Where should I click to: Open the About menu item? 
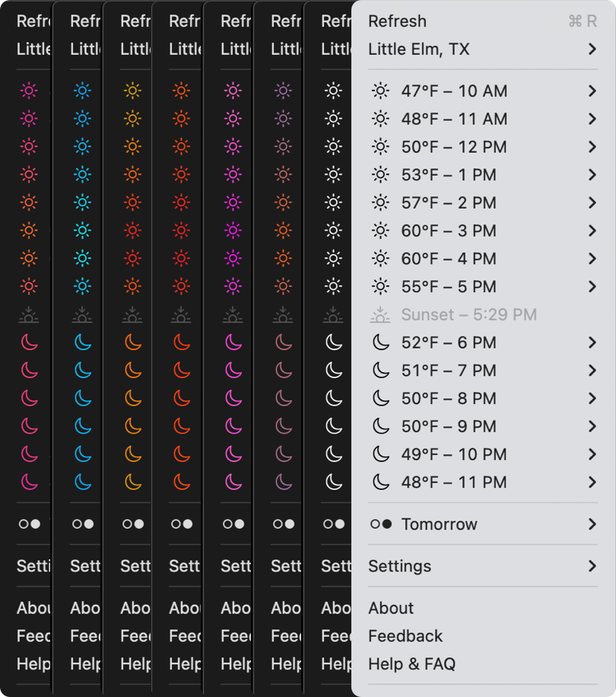point(391,608)
